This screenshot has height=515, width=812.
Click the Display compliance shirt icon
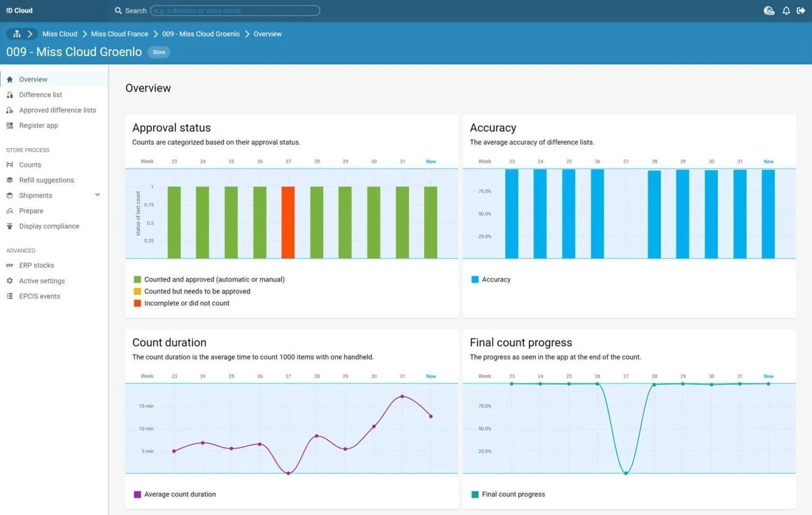(x=10, y=226)
